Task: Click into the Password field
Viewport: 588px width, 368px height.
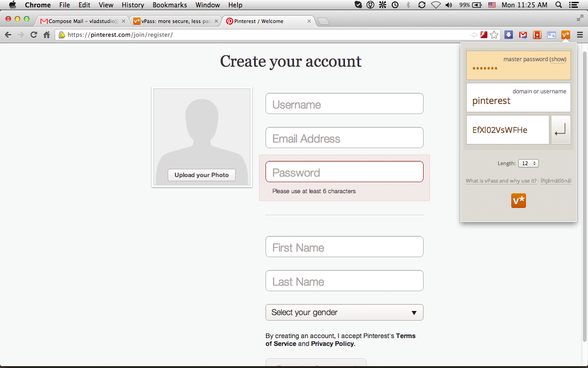Action: [345, 172]
